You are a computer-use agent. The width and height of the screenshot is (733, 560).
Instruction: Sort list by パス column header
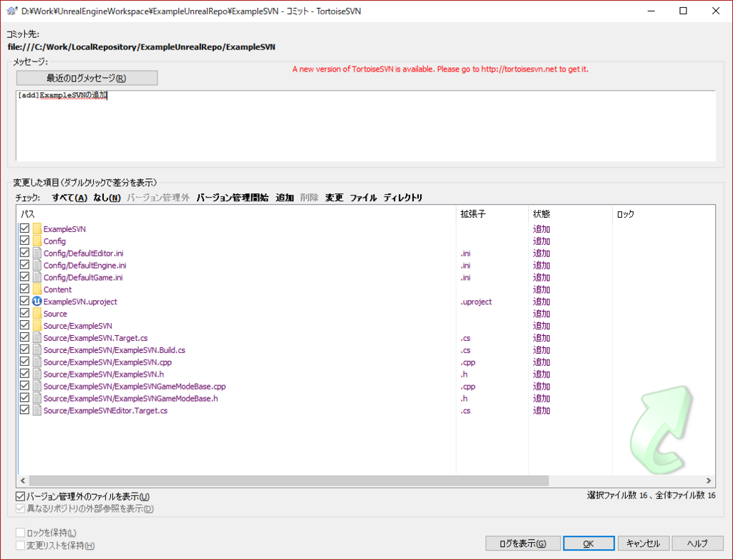(236, 214)
